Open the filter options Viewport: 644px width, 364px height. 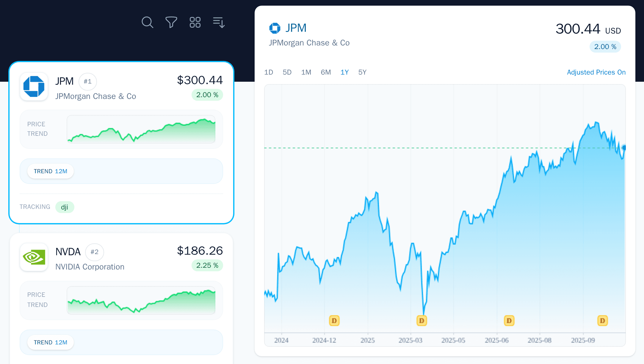tap(171, 22)
